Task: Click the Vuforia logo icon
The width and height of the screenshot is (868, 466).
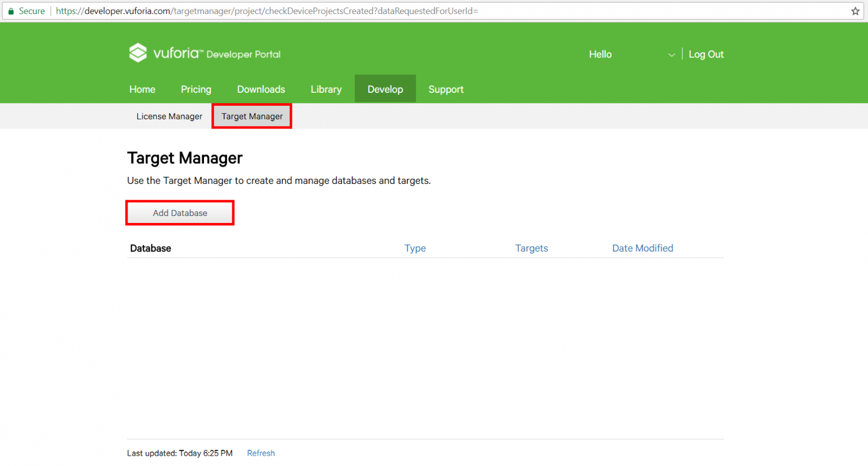Action: click(x=138, y=53)
